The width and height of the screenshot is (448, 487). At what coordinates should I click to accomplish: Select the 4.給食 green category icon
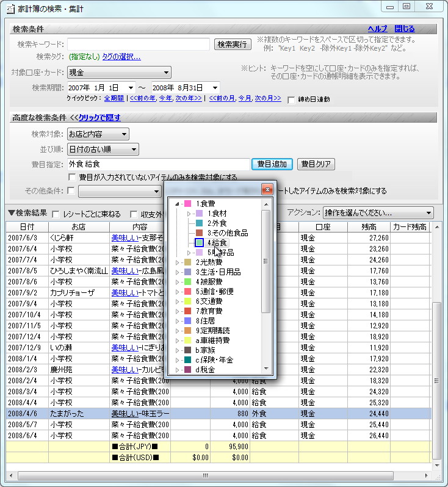click(199, 242)
